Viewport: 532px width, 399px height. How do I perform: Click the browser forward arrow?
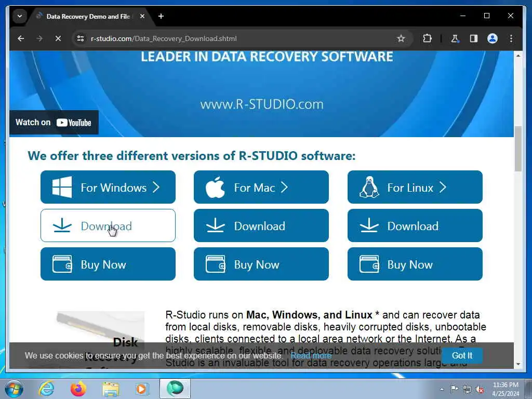click(x=39, y=38)
